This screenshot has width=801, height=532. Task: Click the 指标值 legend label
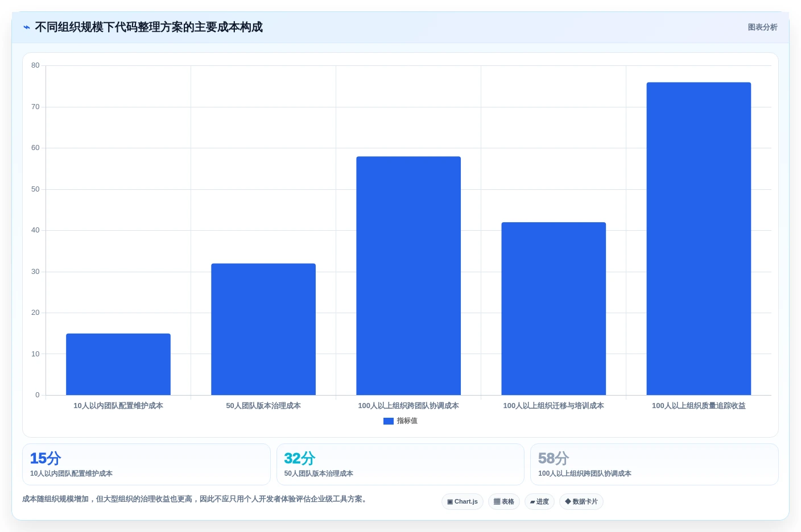[407, 421]
